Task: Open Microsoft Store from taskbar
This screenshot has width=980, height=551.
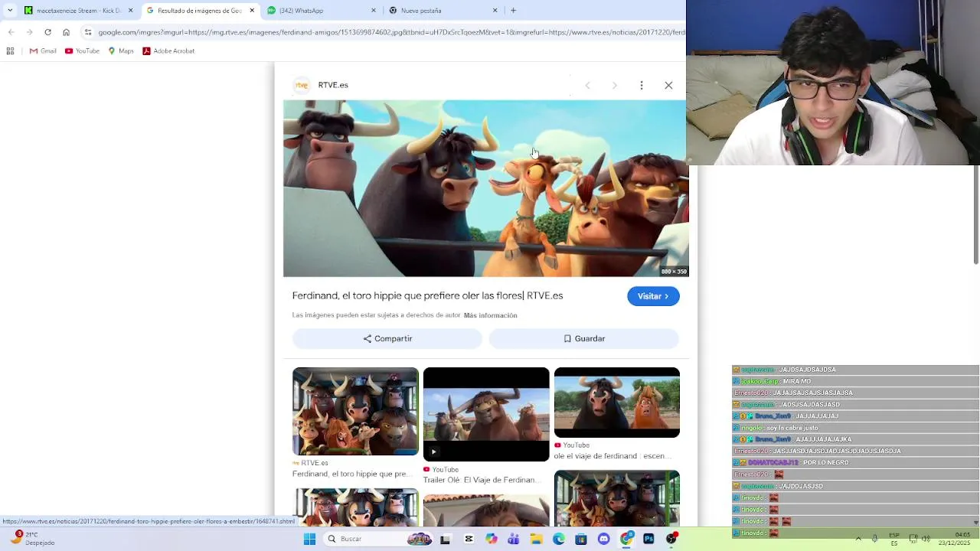Action: pos(581,539)
